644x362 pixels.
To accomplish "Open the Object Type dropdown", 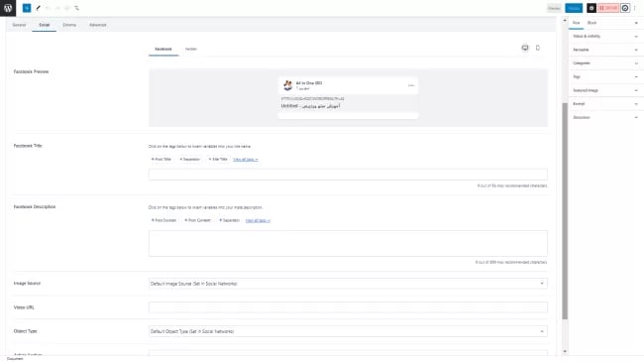I will coord(348,331).
